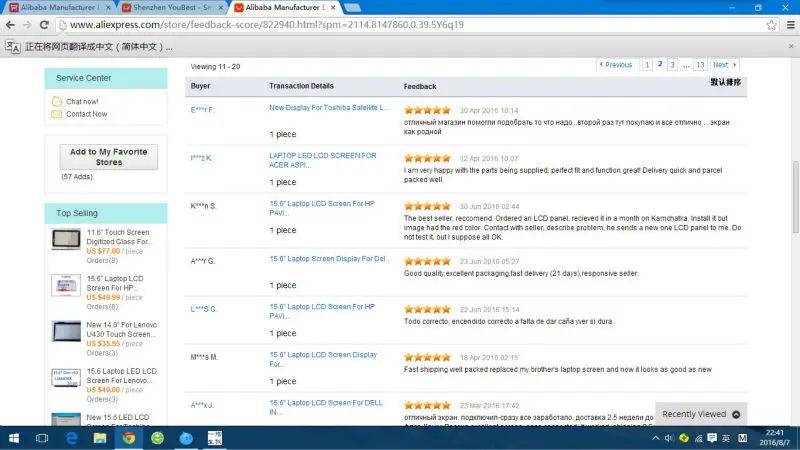Click New 14.0" For Lenovo U430 thumbnail
The width and height of the screenshot is (800, 450).
tap(66, 331)
